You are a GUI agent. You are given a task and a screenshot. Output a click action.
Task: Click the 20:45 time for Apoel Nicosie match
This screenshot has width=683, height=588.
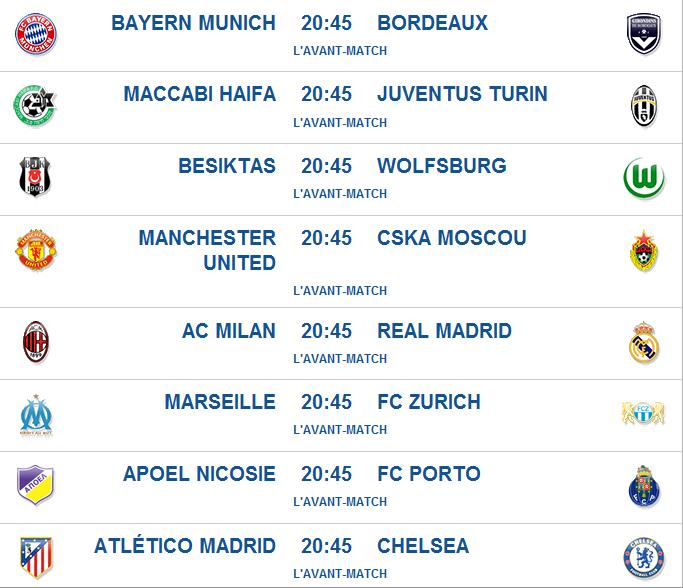326,474
